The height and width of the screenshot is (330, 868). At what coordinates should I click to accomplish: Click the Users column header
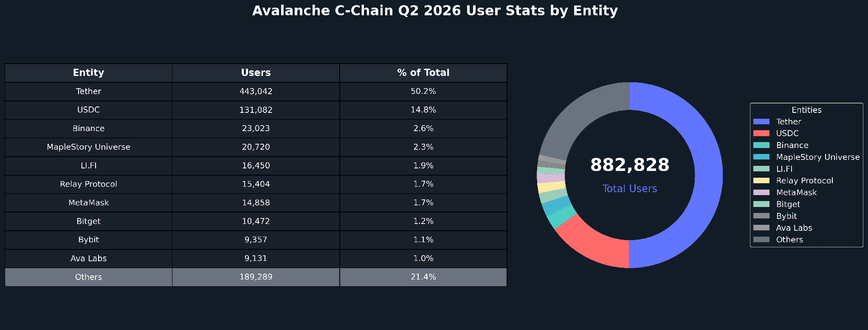(256, 73)
